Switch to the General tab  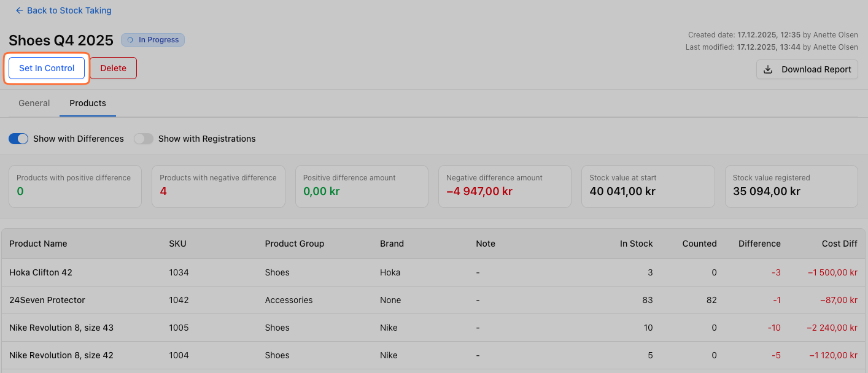(x=34, y=103)
